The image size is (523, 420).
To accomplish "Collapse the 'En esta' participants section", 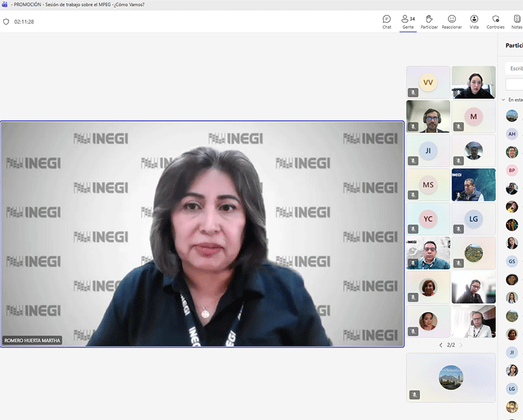I will [x=503, y=99].
